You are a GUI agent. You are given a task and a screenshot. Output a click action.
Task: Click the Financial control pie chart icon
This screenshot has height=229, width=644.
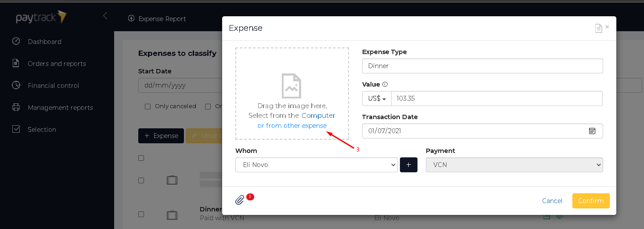tap(16, 85)
